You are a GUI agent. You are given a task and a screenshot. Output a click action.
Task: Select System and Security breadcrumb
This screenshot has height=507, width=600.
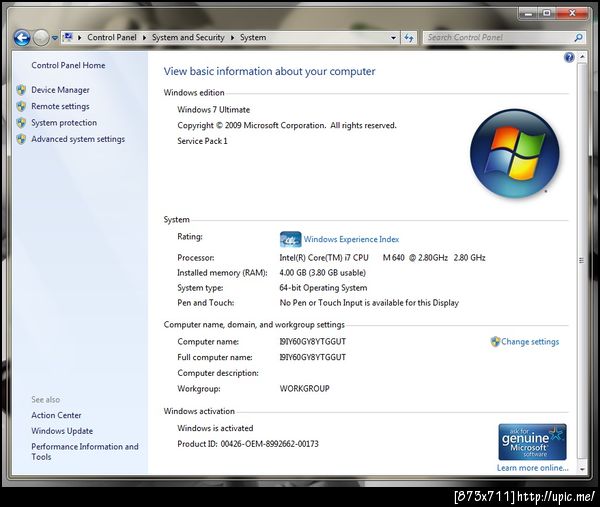click(188, 37)
